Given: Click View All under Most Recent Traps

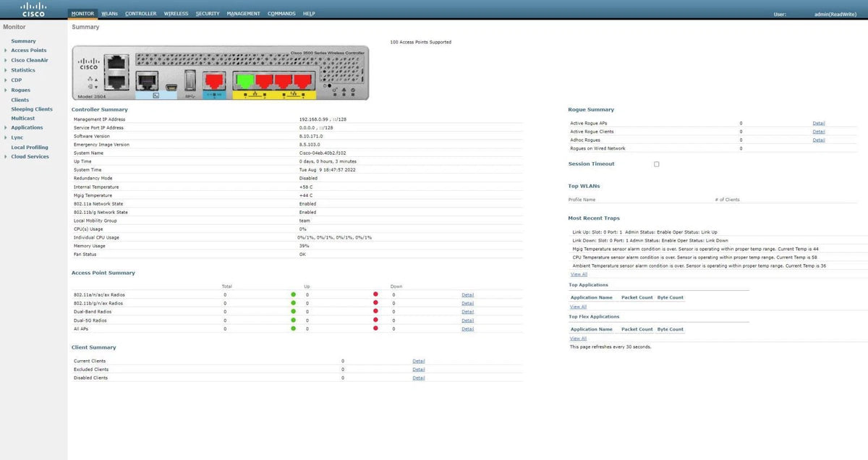Looking at the screenshot, I should (579, 274).
